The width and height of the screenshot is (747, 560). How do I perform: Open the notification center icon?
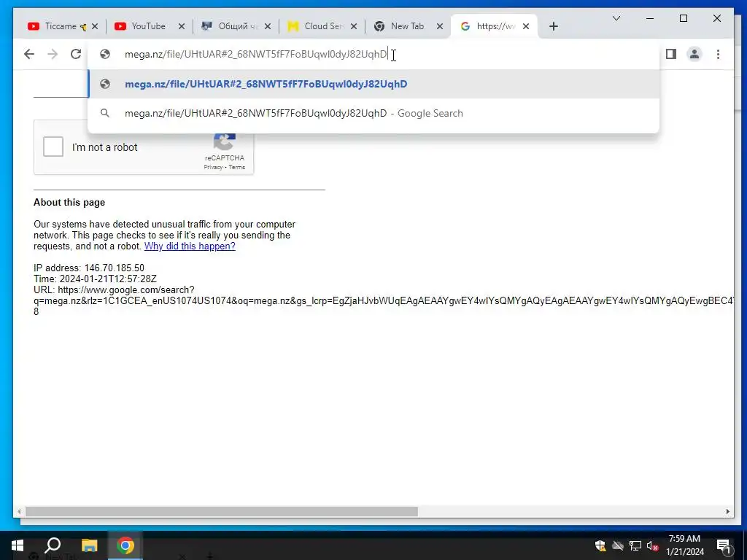coord(724,545)
